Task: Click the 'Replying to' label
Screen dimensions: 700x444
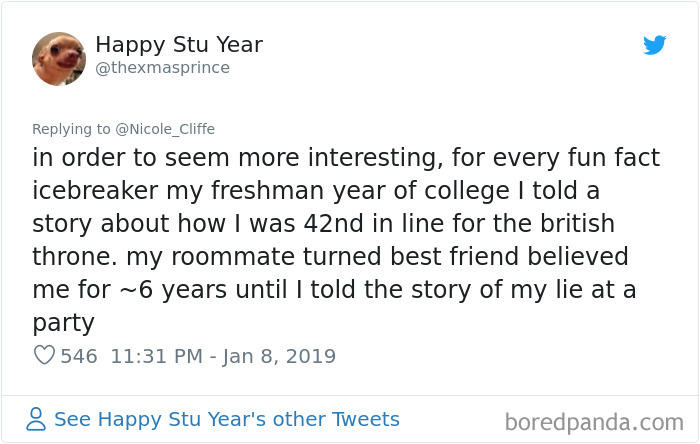Action: point(68,128)
